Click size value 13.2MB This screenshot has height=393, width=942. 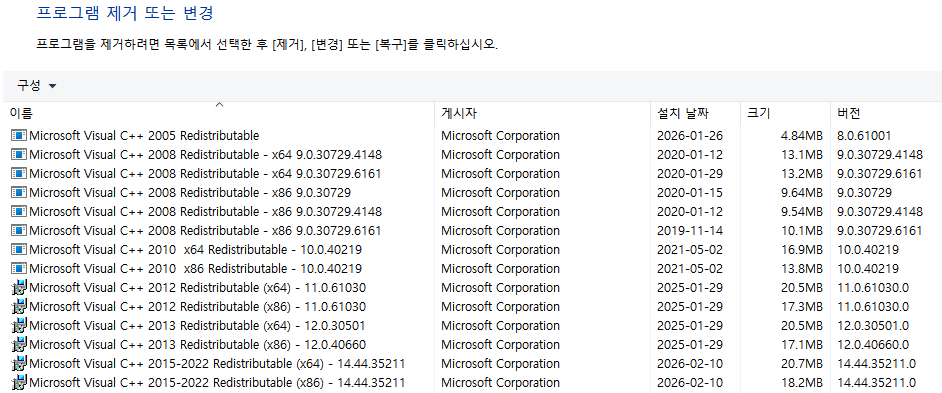point(801,174)
